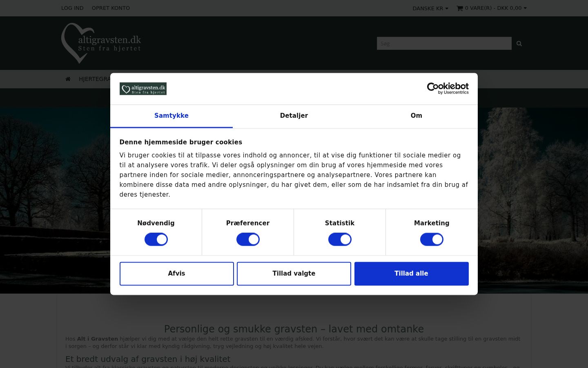This screenshot has width=588, height=368.
Task: Open the Om tab
Action: (416, 116)
